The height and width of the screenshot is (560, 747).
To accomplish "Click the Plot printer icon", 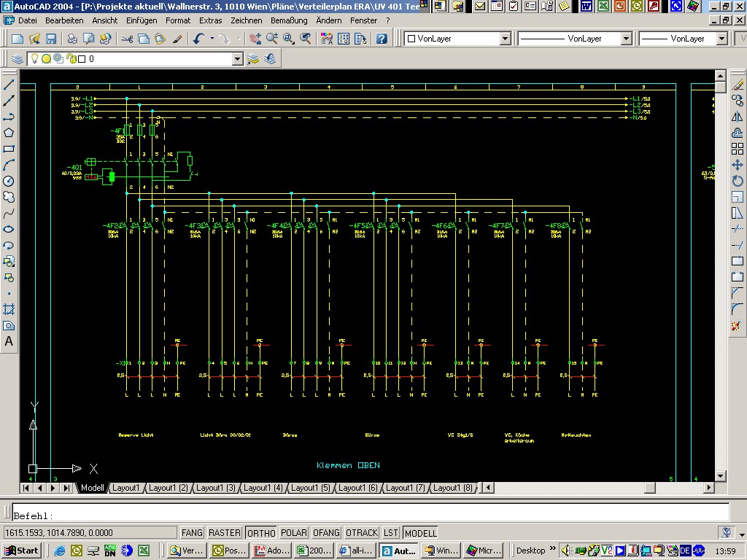I will coord(72,39).
